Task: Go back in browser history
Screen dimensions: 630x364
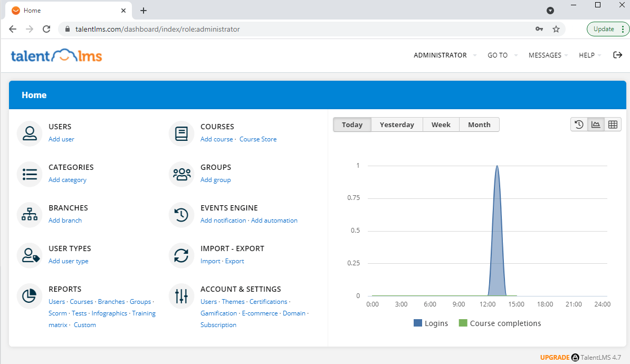Action: pyautogui.click(x=13, y=29)
